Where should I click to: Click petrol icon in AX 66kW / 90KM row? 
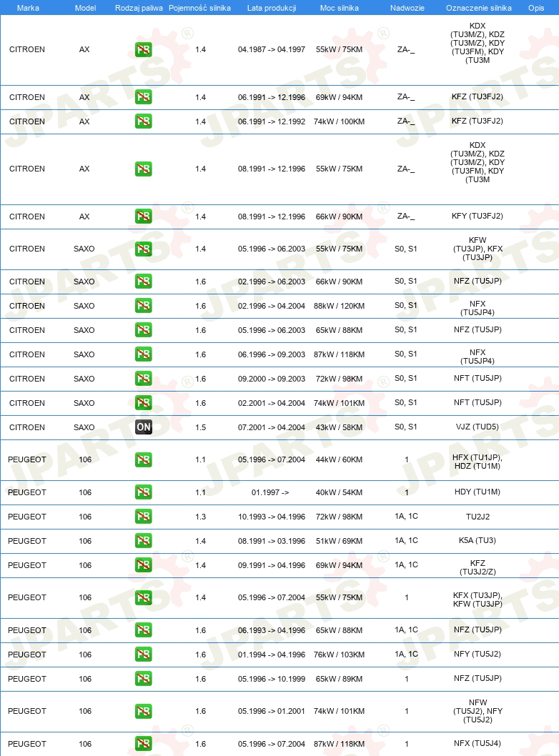tap(143, 216)
